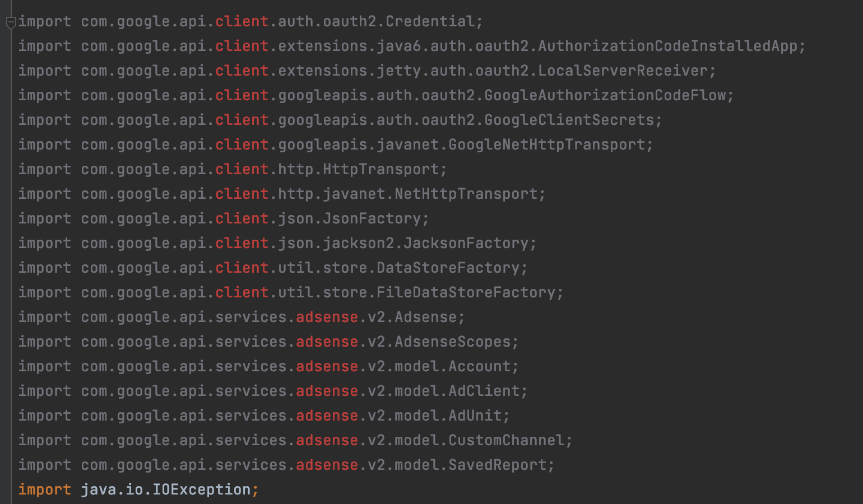Click GoogleAuthorizationCodeFlow class name

click(x=605, y=95)
